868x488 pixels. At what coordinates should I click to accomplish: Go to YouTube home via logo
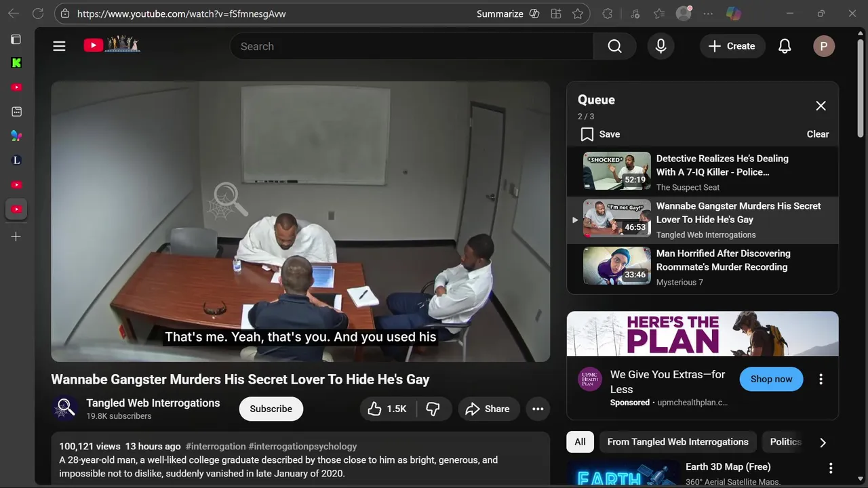click(x=112, y=45)
